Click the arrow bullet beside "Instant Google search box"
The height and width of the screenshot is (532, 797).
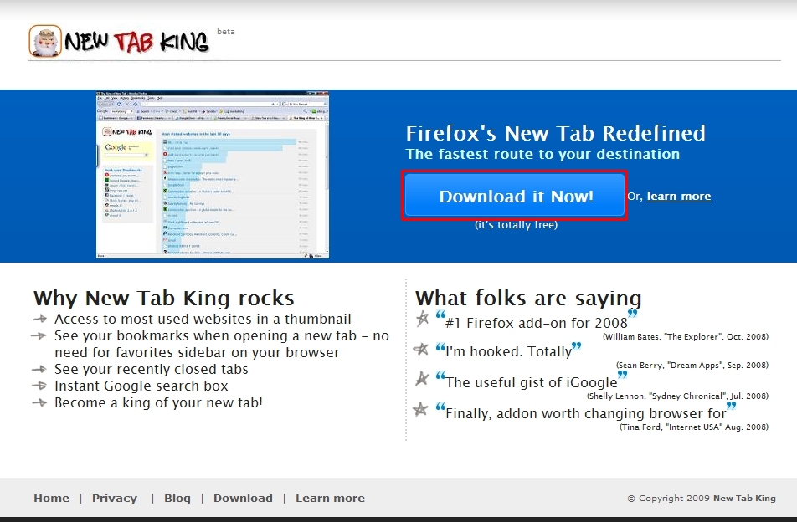pyautogui.click(x=39, y=386)
